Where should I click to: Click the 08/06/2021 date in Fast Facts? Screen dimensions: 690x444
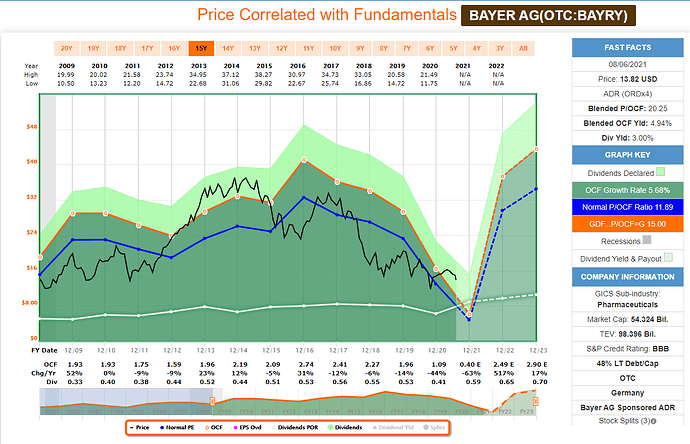(628, 64)
